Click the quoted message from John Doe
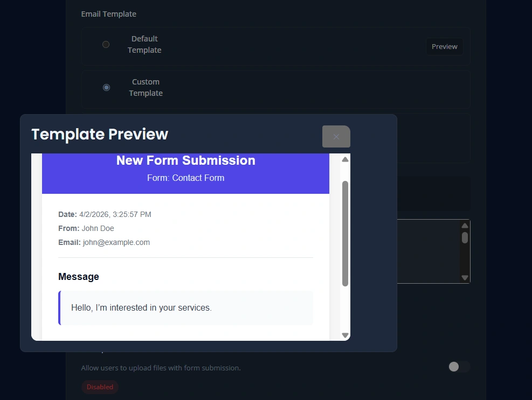 [140, 307]
